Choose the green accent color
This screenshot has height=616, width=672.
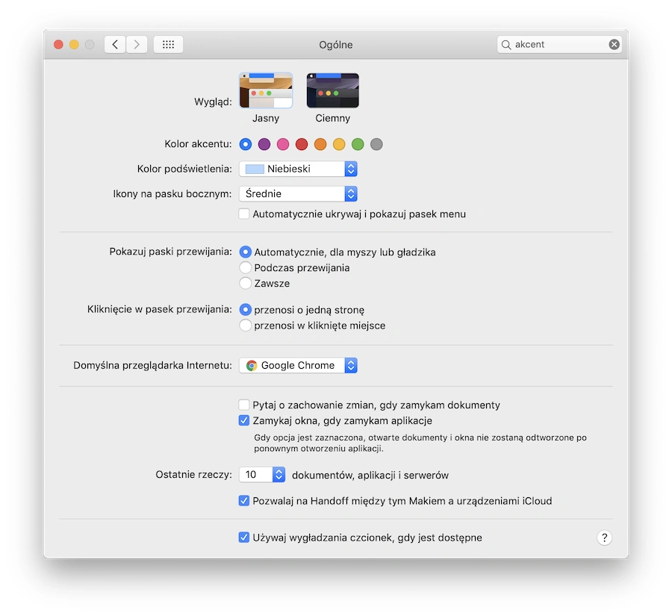click(x=358, y=144)
